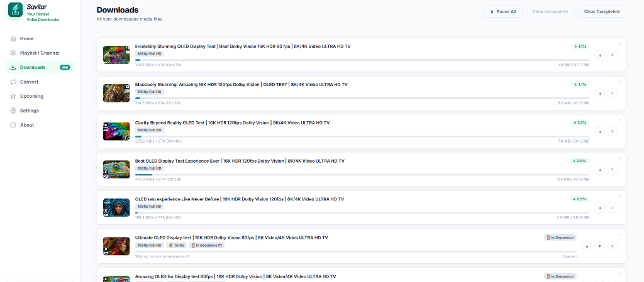Dismiss Massively Stunning card via corner x
Image resolution: width=644 pixels, height=282 pixels.
pyautogui.click(x=619, y=82)
